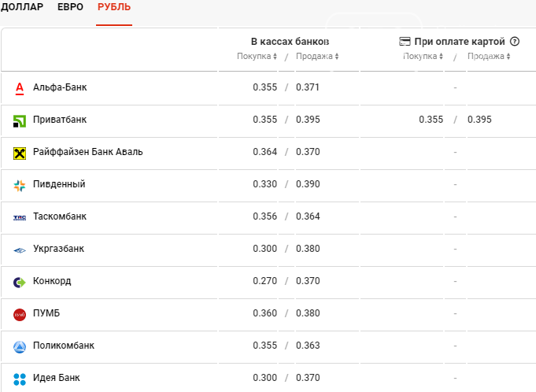Open the Альфа-Банк link

[x=60, y=87]
